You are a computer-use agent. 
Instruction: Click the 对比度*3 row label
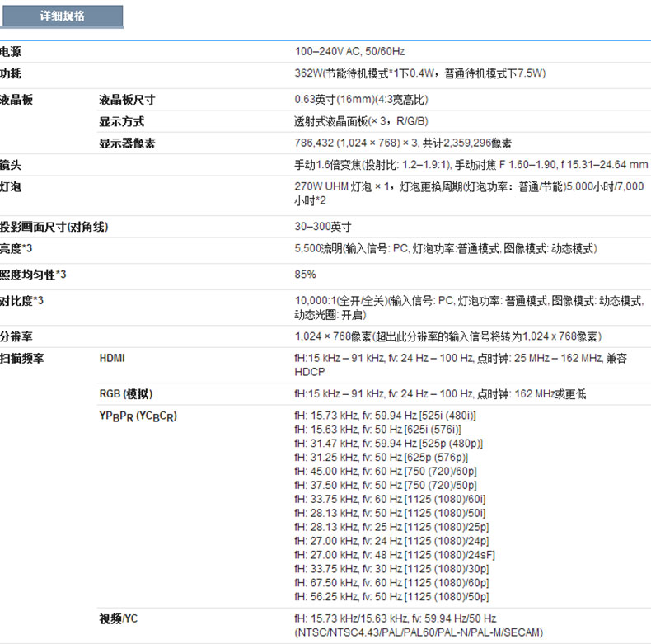pyautogui.click(x=21, y=301)
